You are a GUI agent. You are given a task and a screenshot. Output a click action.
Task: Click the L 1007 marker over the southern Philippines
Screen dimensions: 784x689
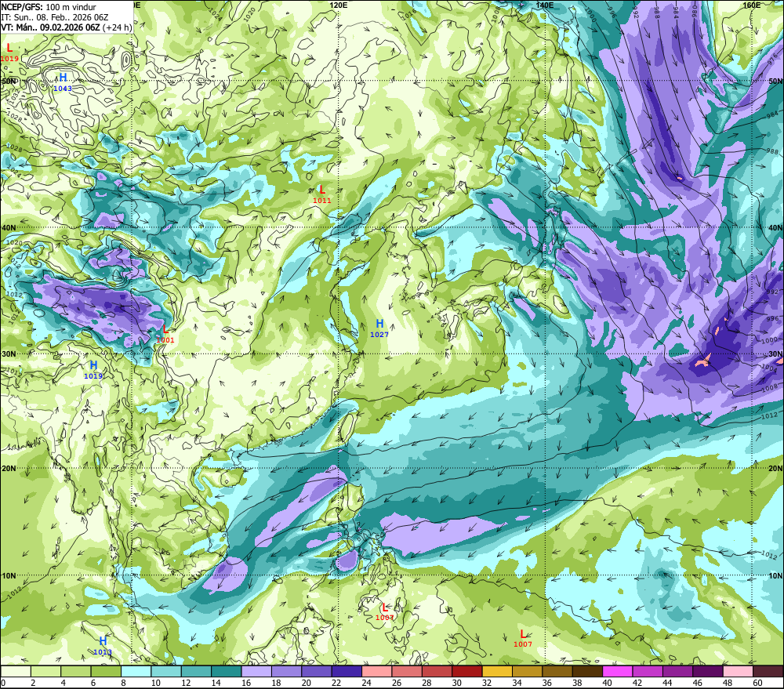tap(384, 611)
